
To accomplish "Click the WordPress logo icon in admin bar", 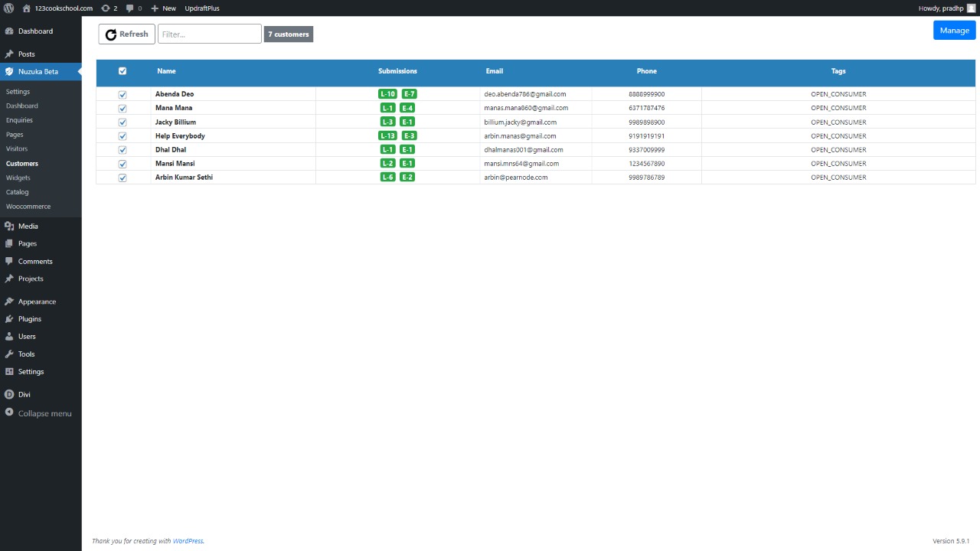I will click(8, 8).
